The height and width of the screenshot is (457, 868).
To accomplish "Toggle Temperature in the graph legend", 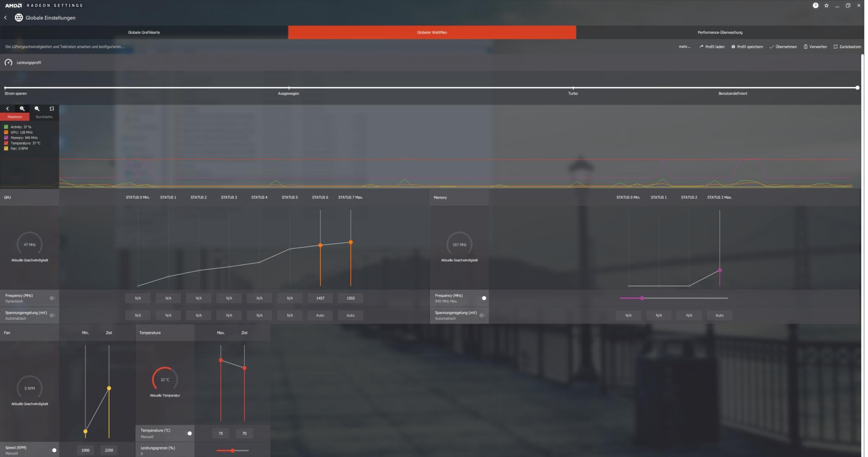I will click(x=6, y=143).
